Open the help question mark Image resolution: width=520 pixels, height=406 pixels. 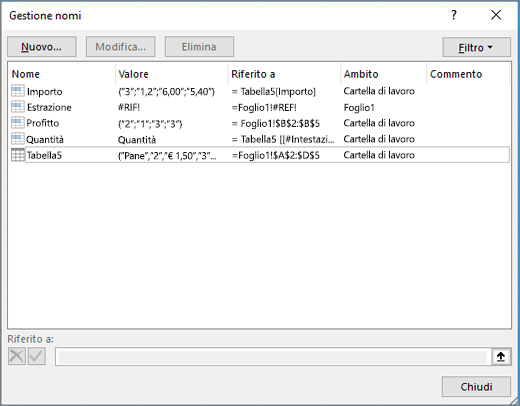(454, 15)
